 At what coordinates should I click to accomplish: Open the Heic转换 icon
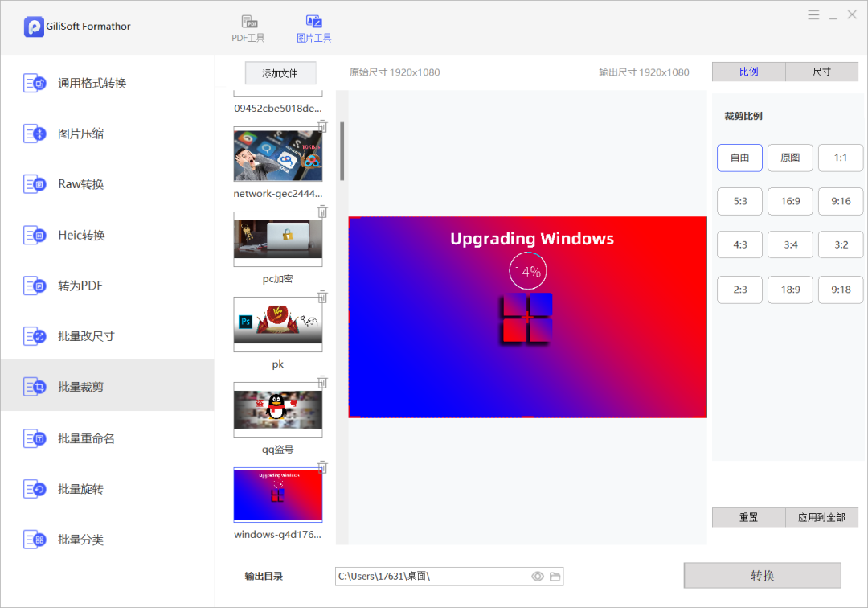(35, 235)
